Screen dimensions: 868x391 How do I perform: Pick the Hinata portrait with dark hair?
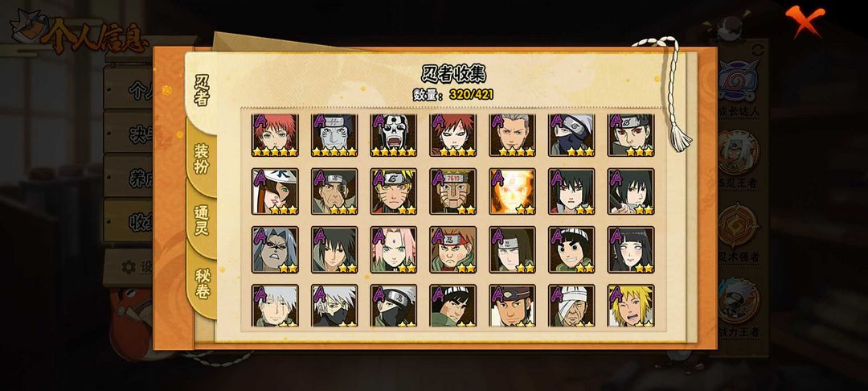pyautogui.click(x=631, y=249)
